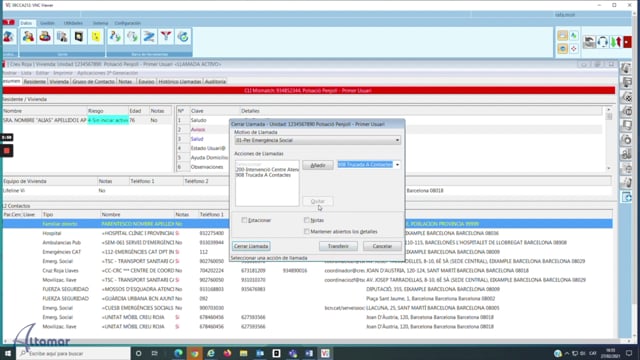Click the red CLI Mismatch banner
Screen dimensions: 640x360
click(x=308, y=91)
